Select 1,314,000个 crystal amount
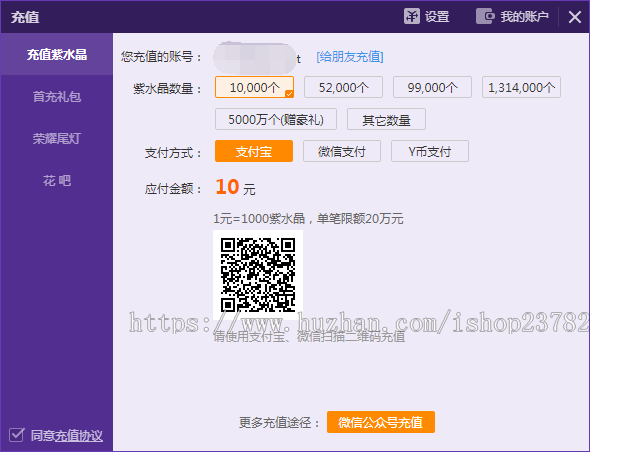 click(521, 87)
